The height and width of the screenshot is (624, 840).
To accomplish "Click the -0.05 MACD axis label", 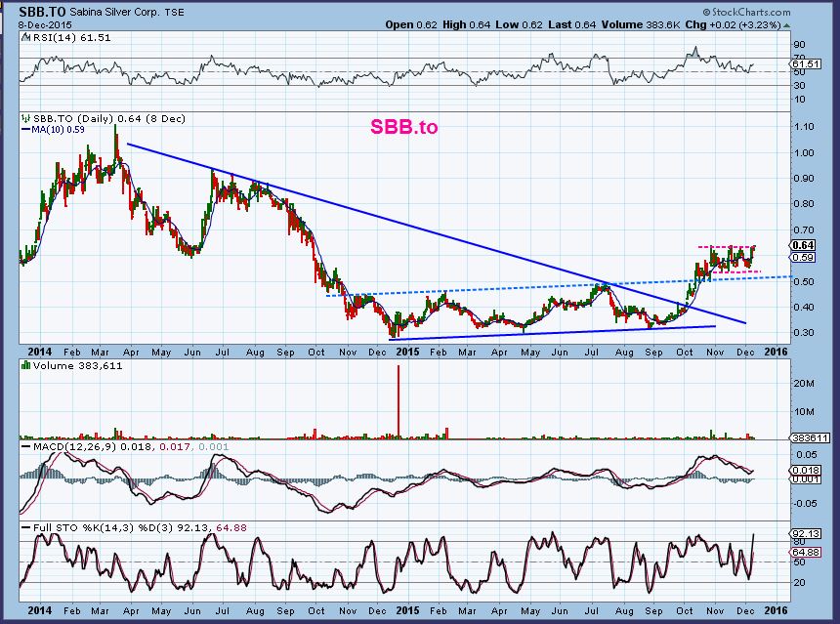I will pyautogui.click(x=804, y=504).
